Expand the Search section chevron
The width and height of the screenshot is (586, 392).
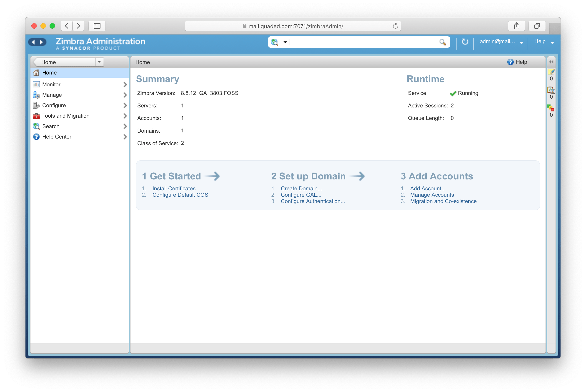point(125,126)
